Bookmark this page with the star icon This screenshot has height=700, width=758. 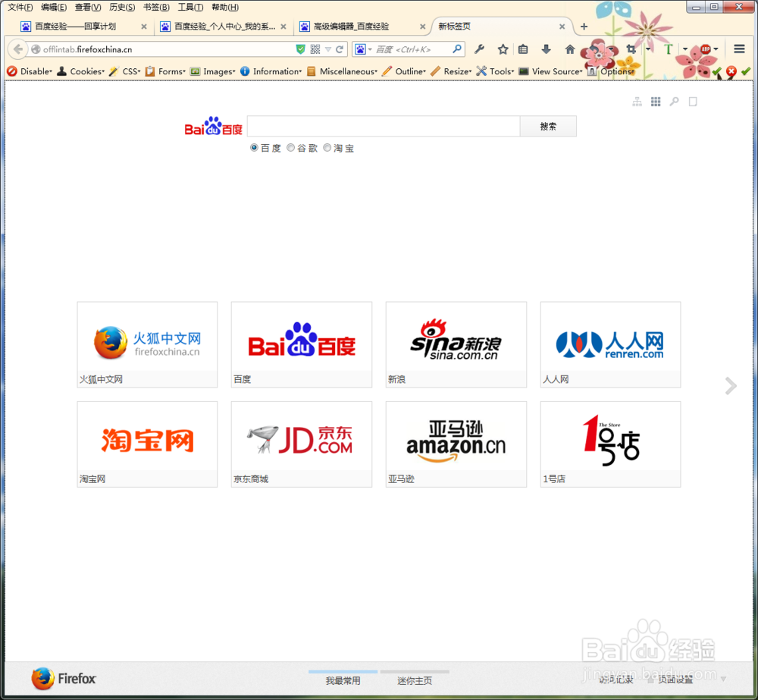click(x=503, y=49)
